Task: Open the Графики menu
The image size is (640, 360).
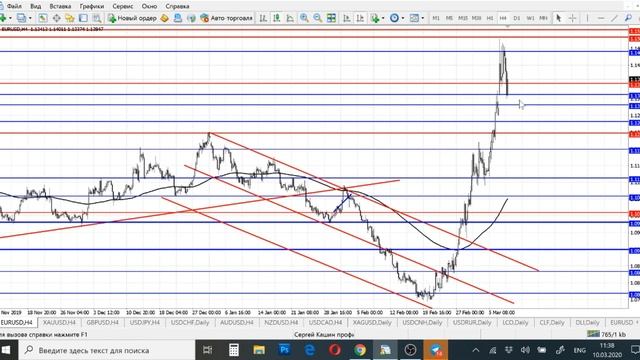Action: pos(92,7)
